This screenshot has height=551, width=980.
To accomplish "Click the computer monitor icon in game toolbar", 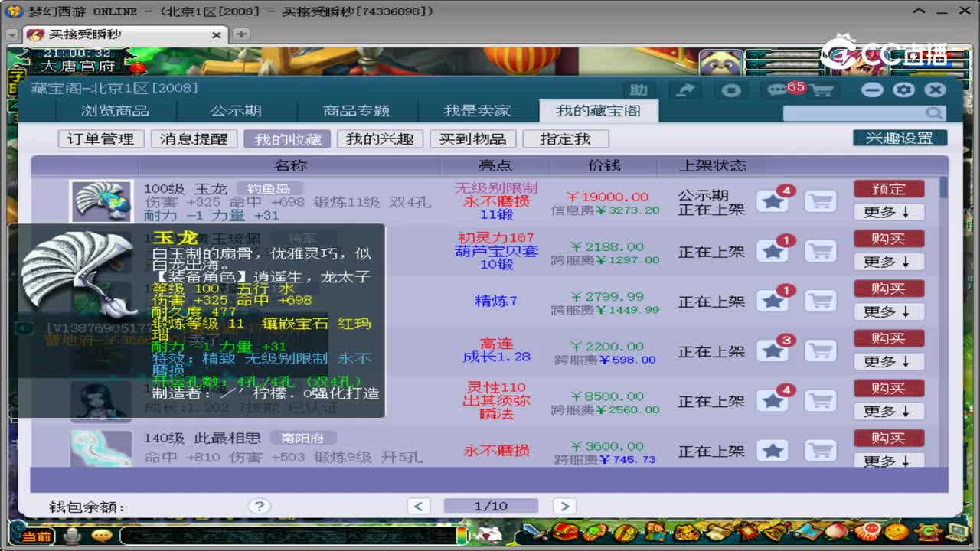I will click(x=957, y=532).
